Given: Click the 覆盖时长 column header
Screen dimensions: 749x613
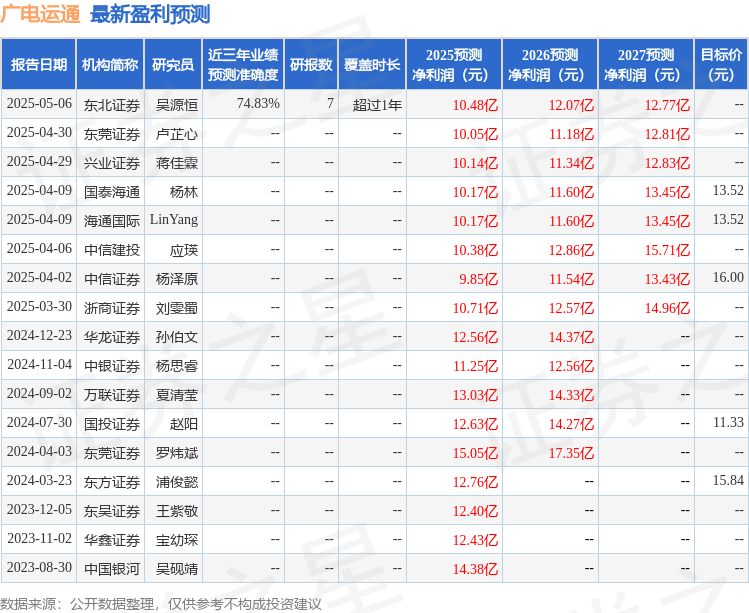Looking at the screenshot, I should (x=372, y=65).
